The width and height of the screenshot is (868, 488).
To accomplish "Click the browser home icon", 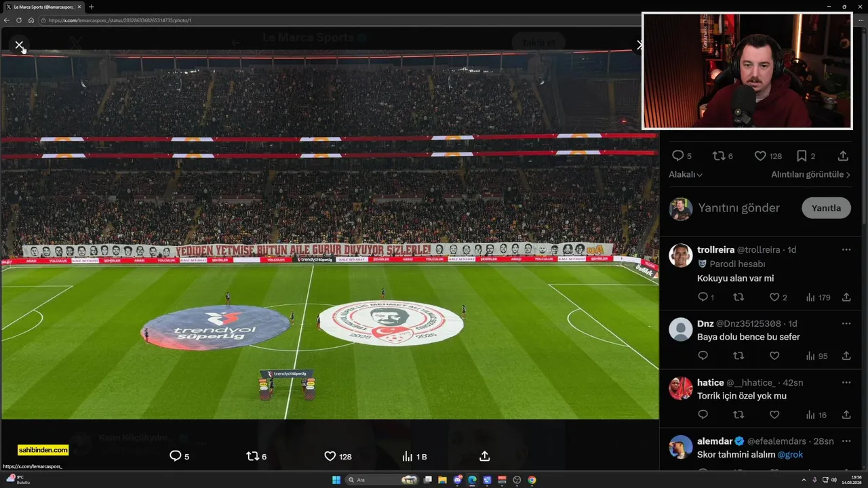I will coord(31,20).
